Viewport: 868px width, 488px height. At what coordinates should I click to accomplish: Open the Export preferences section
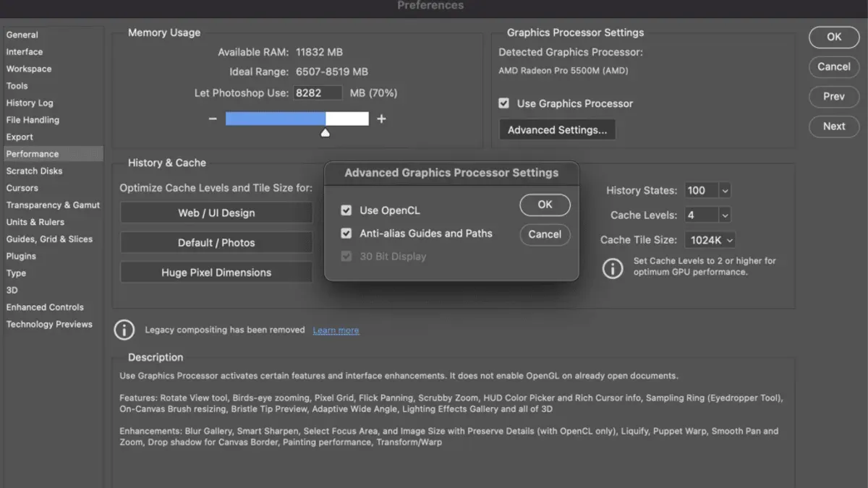pos(20,137)
